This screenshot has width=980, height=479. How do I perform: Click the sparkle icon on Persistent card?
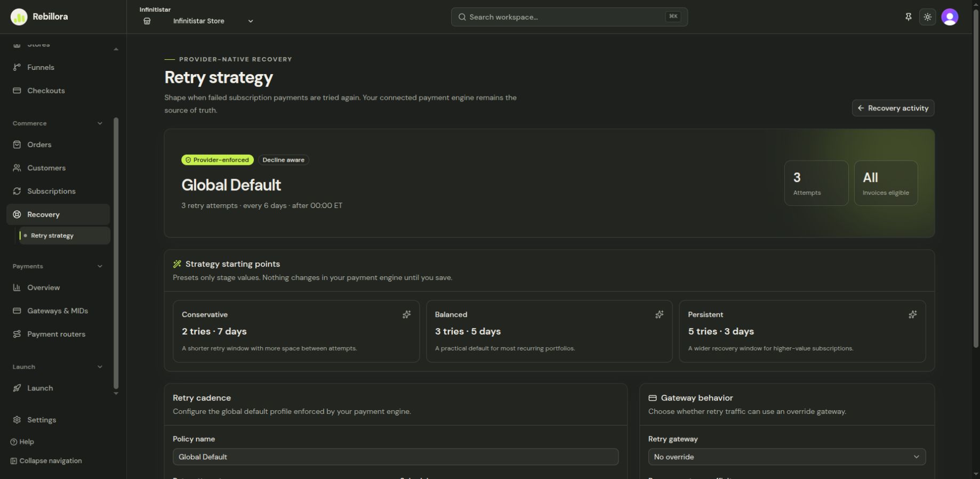(913, 315)
